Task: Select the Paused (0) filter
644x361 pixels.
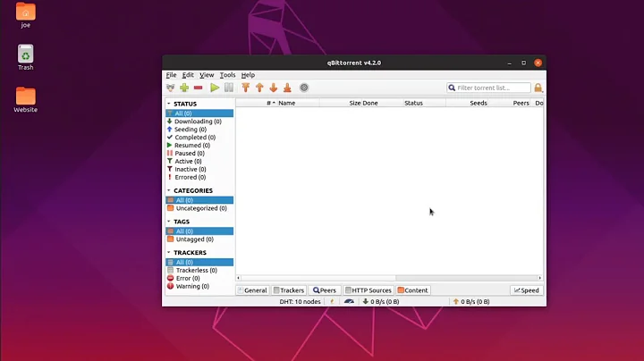Action: coord(199,154)
